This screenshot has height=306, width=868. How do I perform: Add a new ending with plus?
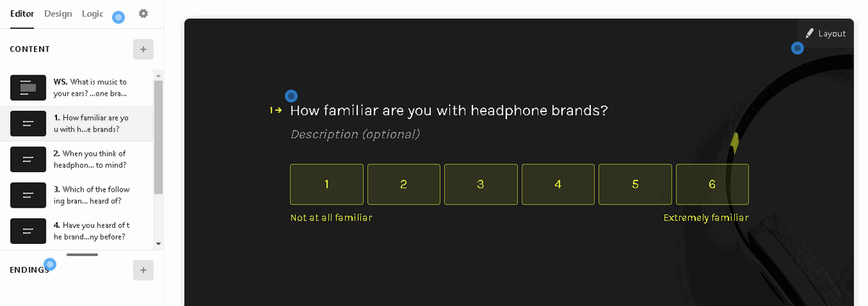pos(143,271)
